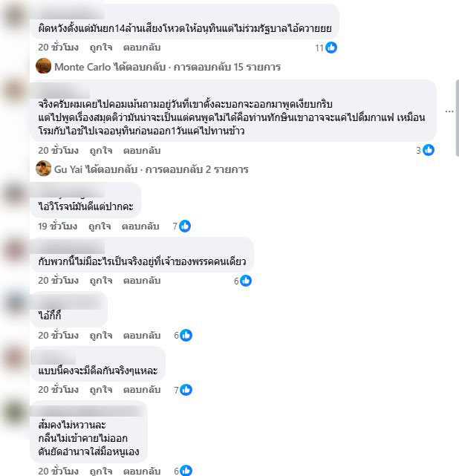The height and width of the screenshot is (476, 459).
Task: Click ตอบกลับ under the 14ล้านเสียง comment
Action: click(142, 48)
